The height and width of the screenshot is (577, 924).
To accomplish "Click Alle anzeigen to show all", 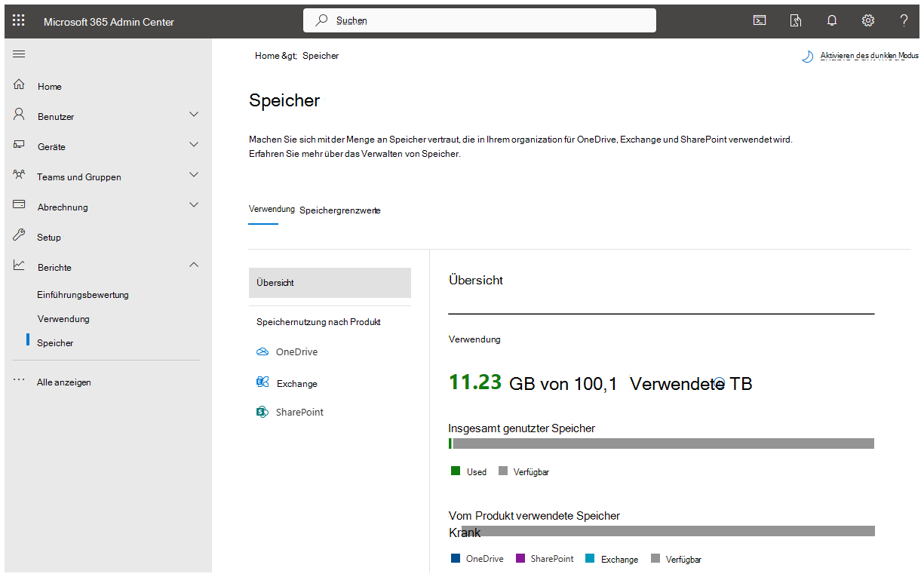I will click(x=64, y=382).
